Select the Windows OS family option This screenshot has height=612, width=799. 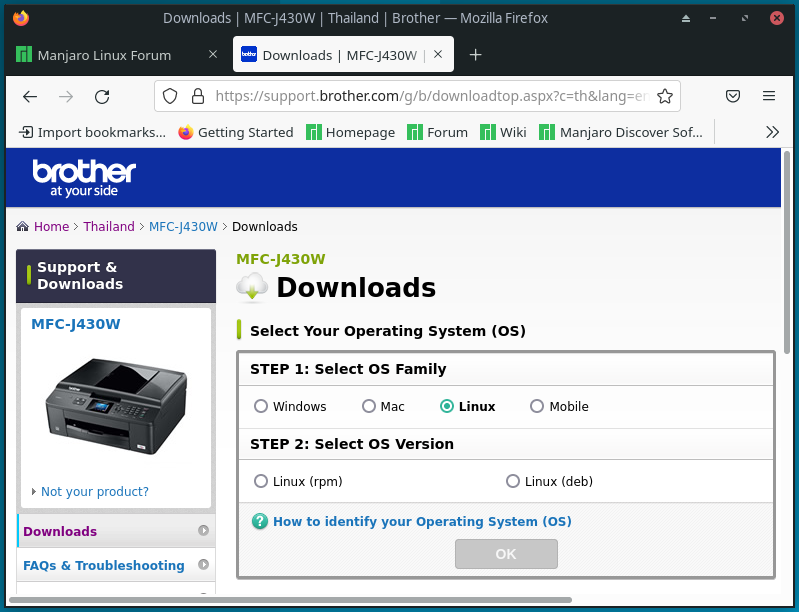click(x=261, y=406)
